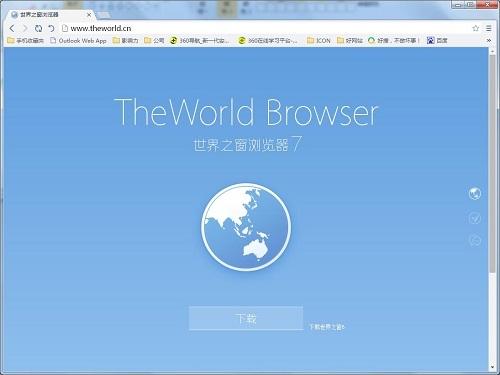Click the globe page-navigation icon on right
500x375 pixels.
pos(475,193)
